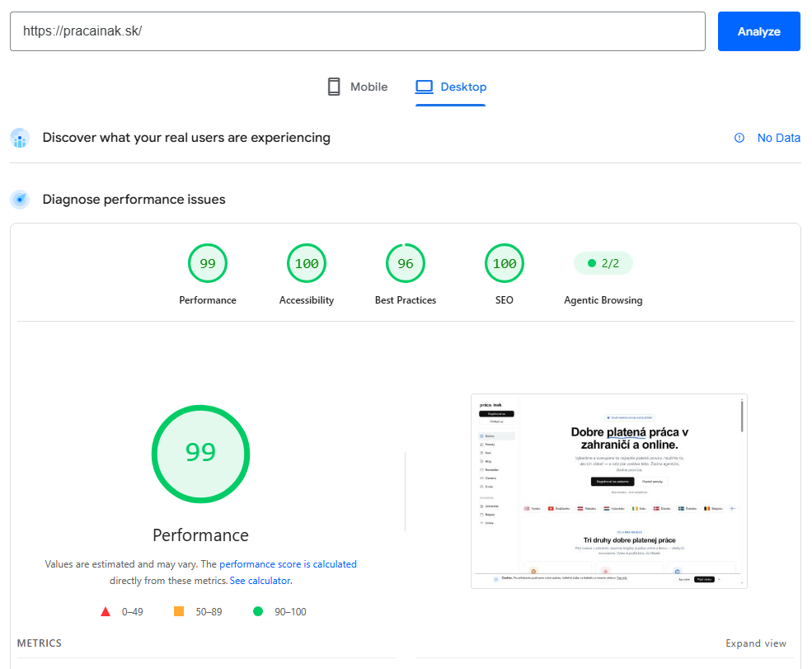Click the large 99 Performance gauge
The image size is (812, 669).
click(x=200, y=454)
